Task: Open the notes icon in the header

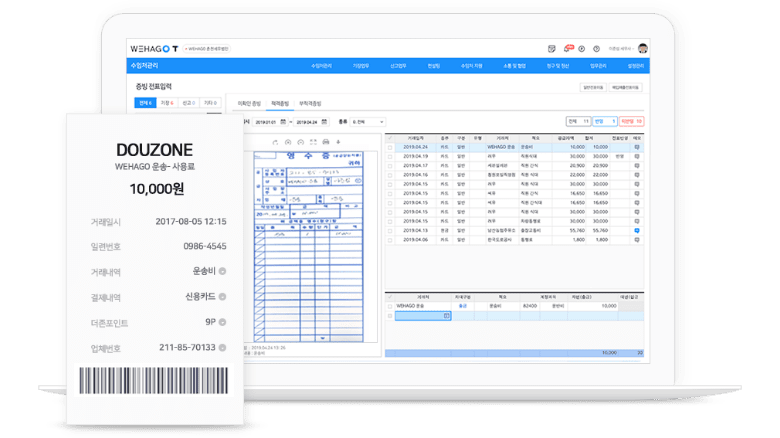Action: tap(552, 49)
